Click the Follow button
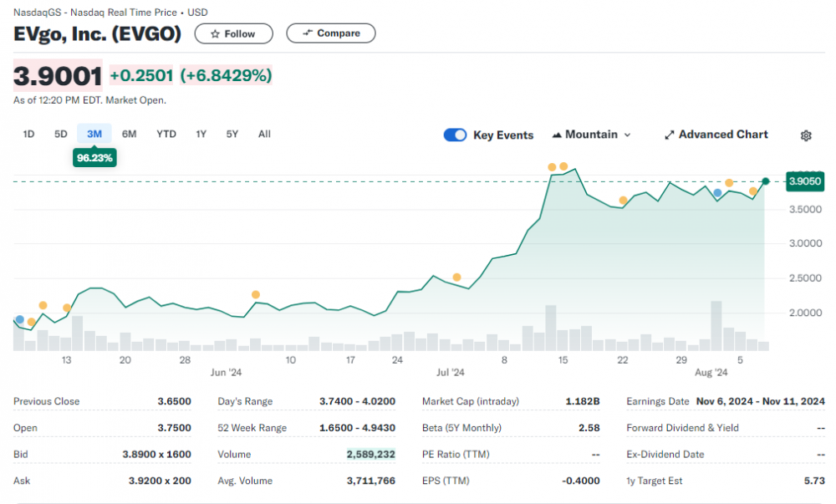 (x=233, y=33)
